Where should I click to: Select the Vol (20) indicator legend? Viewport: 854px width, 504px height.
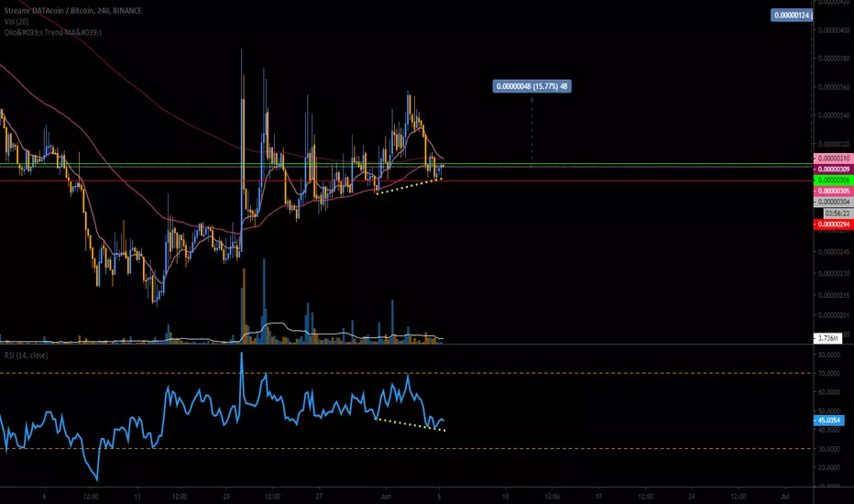pyautogui.click(x=16, y=21)
